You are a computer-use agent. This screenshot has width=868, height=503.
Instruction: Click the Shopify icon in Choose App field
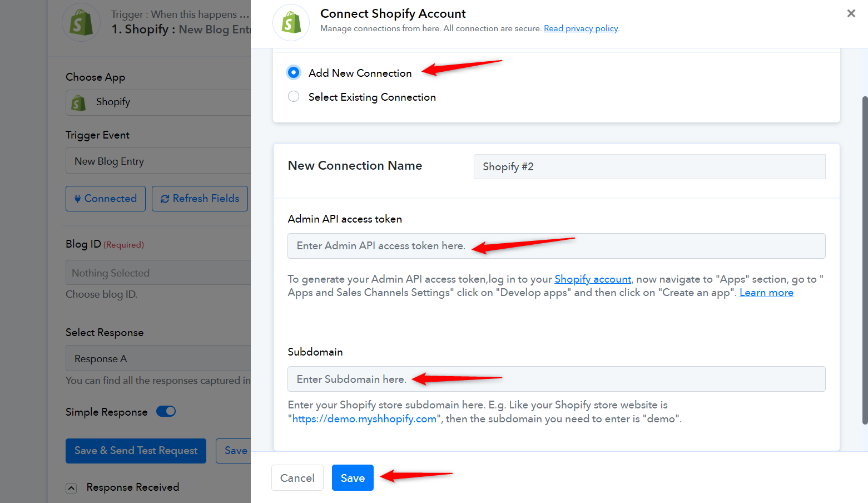78,102
